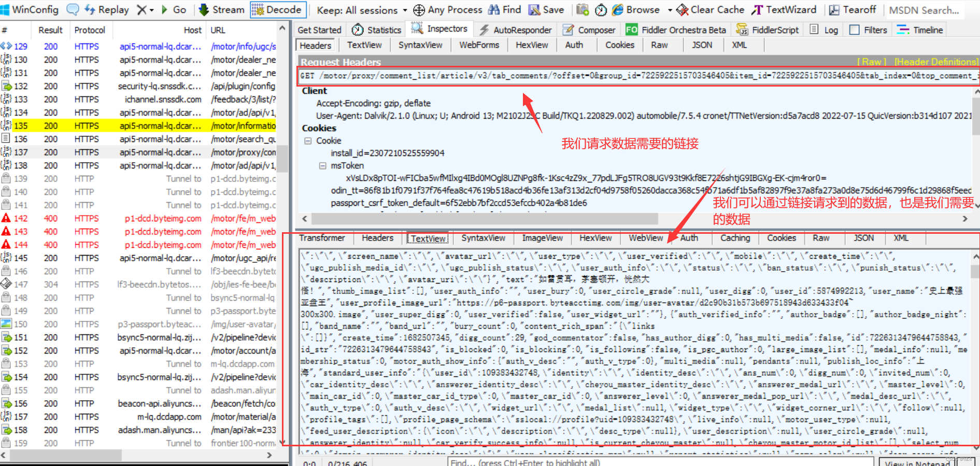
Task: Sort sessions by Protocol column header
Action: tap(90, 30)
